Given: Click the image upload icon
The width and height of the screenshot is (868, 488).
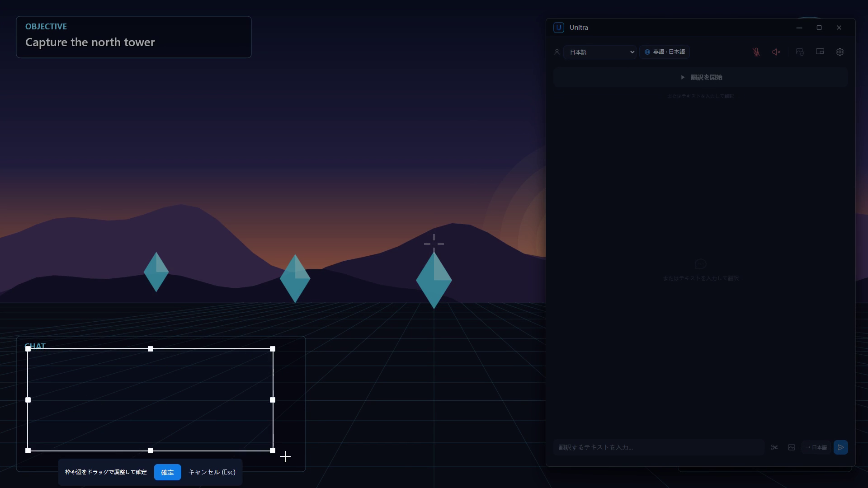Looking at the screenshot, I should [x=792, y=447].
